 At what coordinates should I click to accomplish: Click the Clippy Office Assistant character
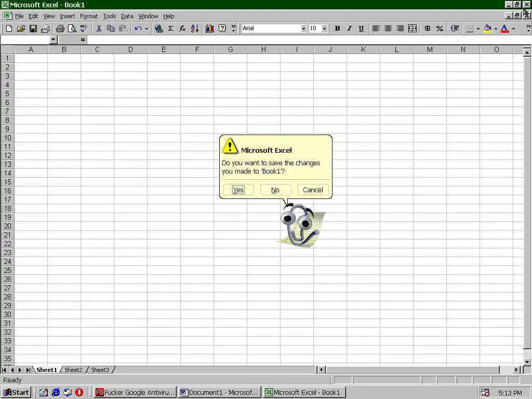tap(301, 225)
